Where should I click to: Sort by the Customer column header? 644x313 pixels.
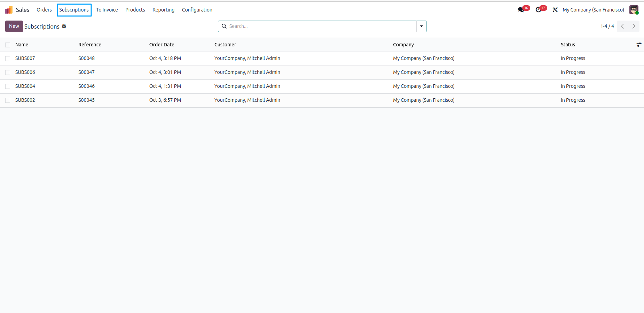click(225, 45)
